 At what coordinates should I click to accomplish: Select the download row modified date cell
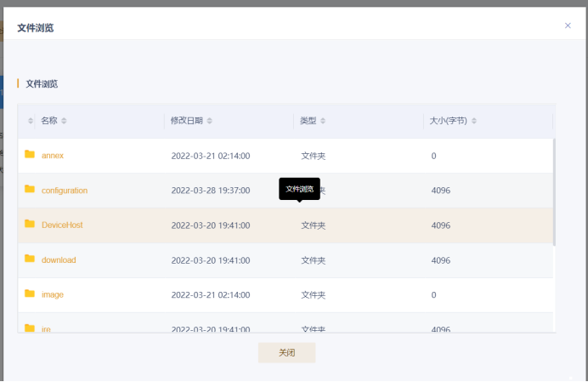[x=210, y=260]
